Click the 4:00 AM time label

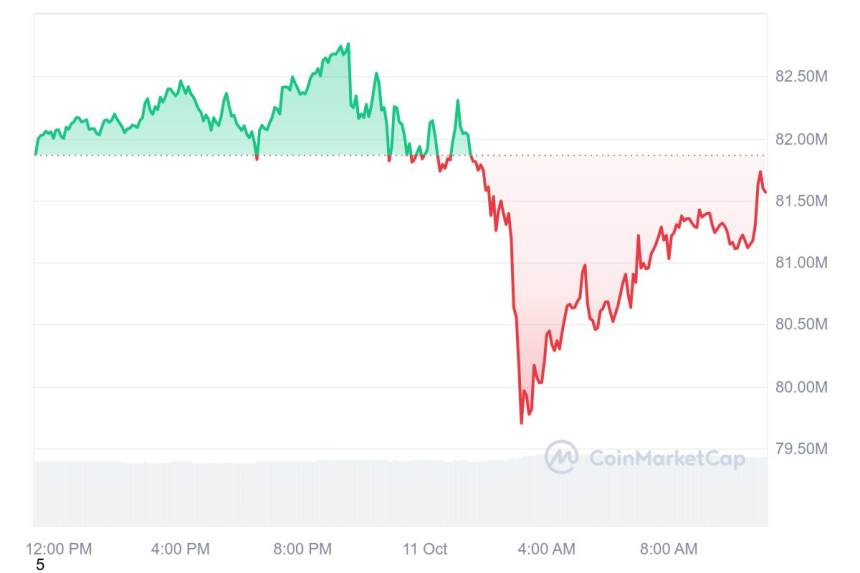pos(546,548)
